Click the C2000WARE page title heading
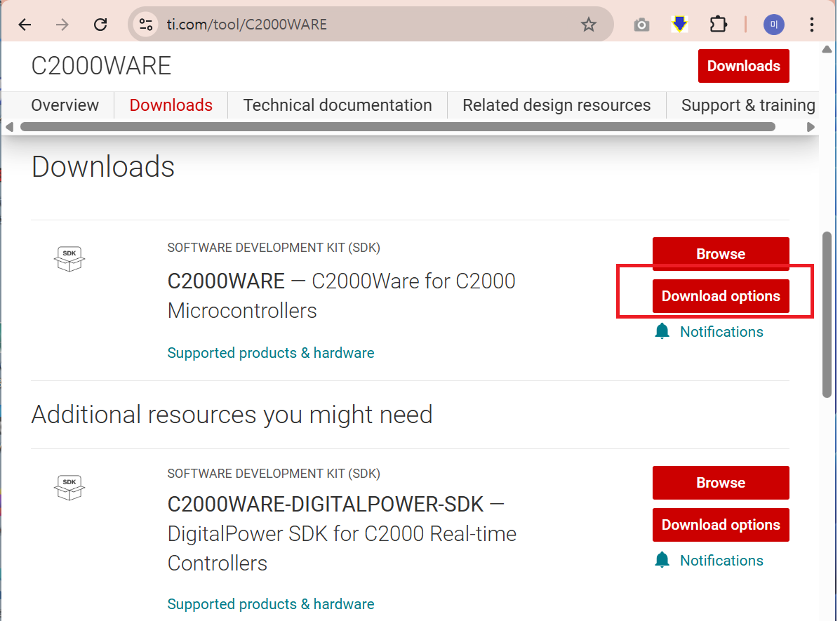This screenshot has height=621, width=840. click(101, 66)
